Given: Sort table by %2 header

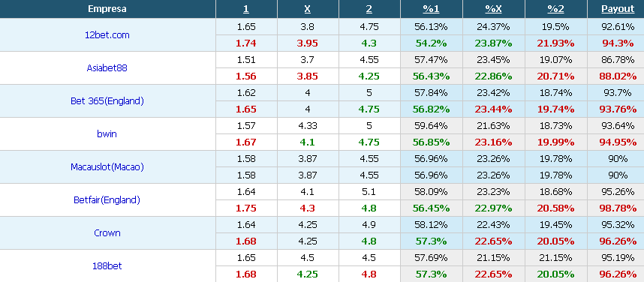Looking at the screenshot, I should (x=555, y=9).
